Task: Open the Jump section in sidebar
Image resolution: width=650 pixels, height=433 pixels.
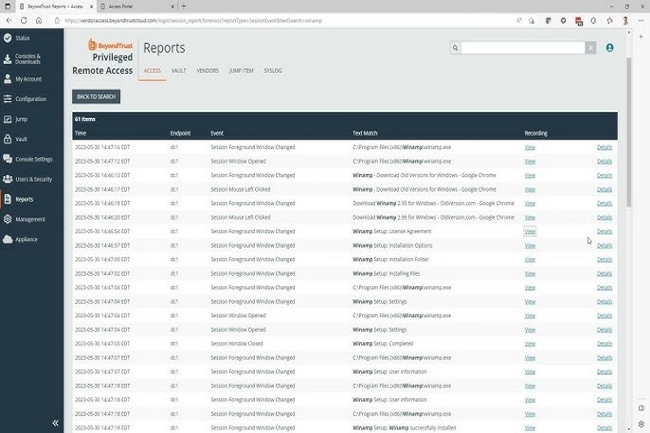Action: pos(20,119)
